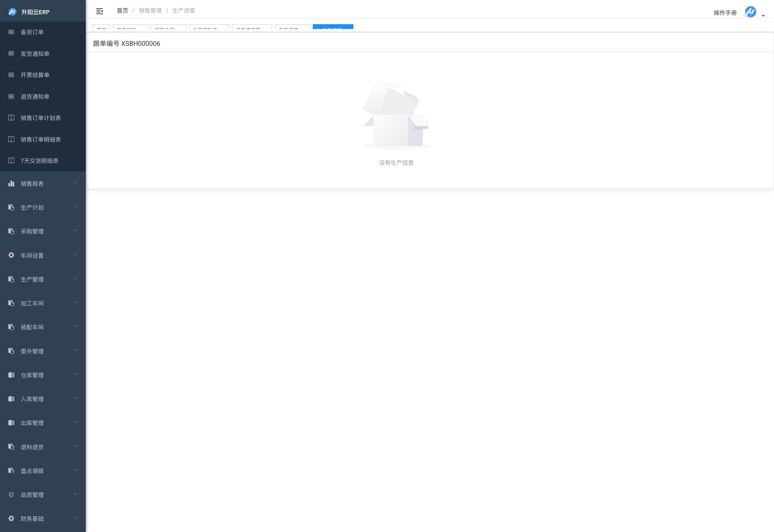The height and width of the screenshot is (532, 774).
Task: Go to 首页 in the breadcrumb
Action: point(122,11)
